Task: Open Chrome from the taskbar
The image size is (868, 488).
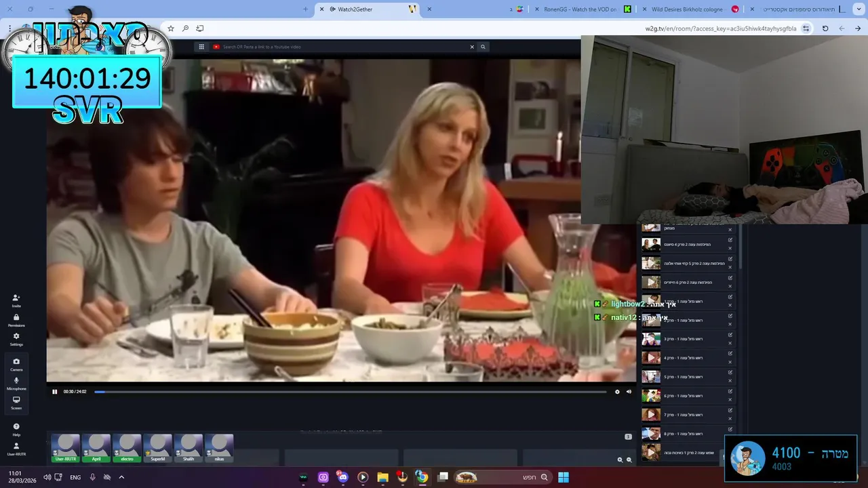Action: click(422, 477)
